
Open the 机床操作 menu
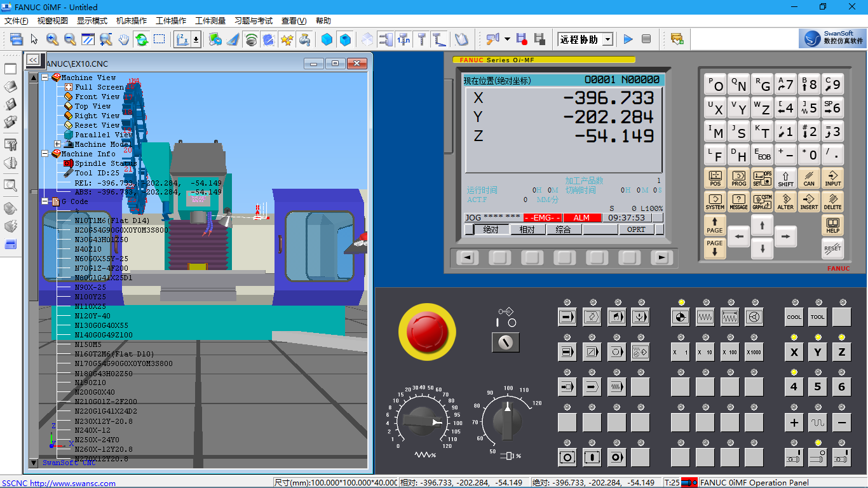tap(132, 21)
